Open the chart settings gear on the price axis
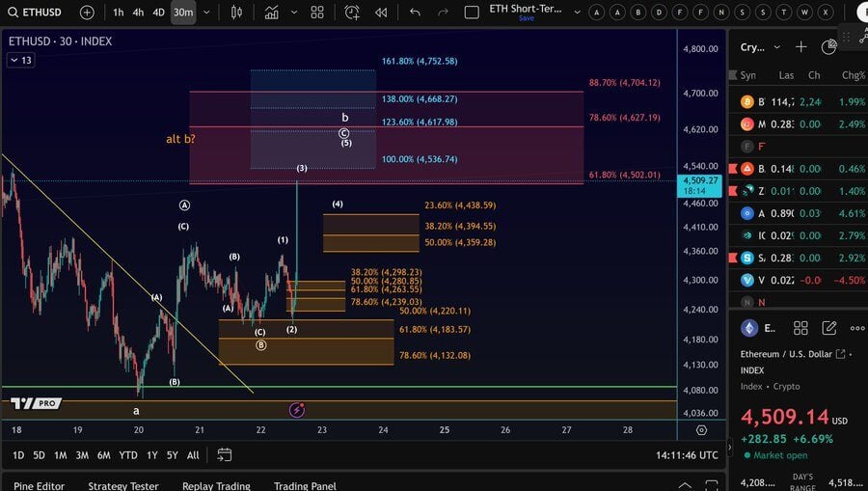 pos(701,430)
